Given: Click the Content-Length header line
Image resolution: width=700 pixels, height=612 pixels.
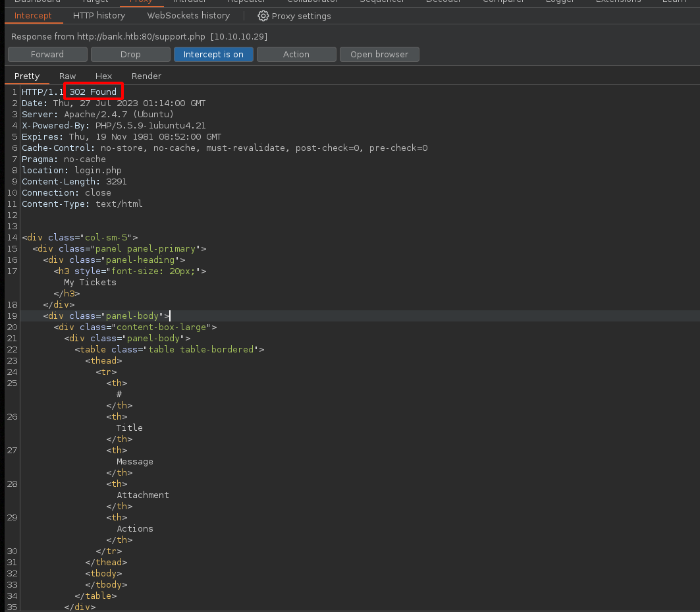Looking at the screenshot, I should point(74,181).
